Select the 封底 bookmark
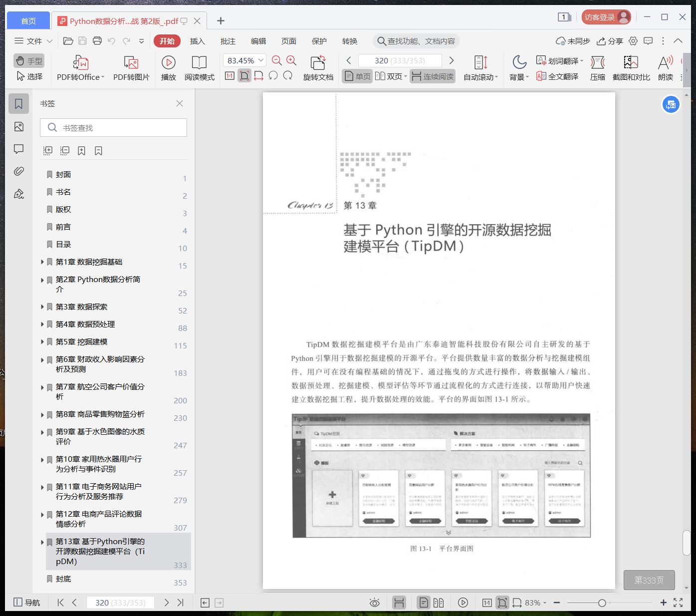Image resolution: width=696 pixels, height=616 pixels. tap(63, 579)
